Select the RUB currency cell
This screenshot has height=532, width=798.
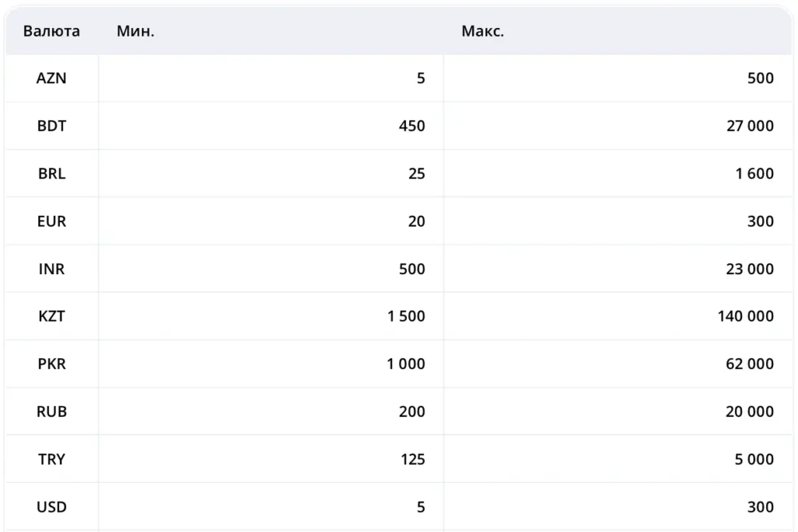pyautogui.click(x=51, y=411)
